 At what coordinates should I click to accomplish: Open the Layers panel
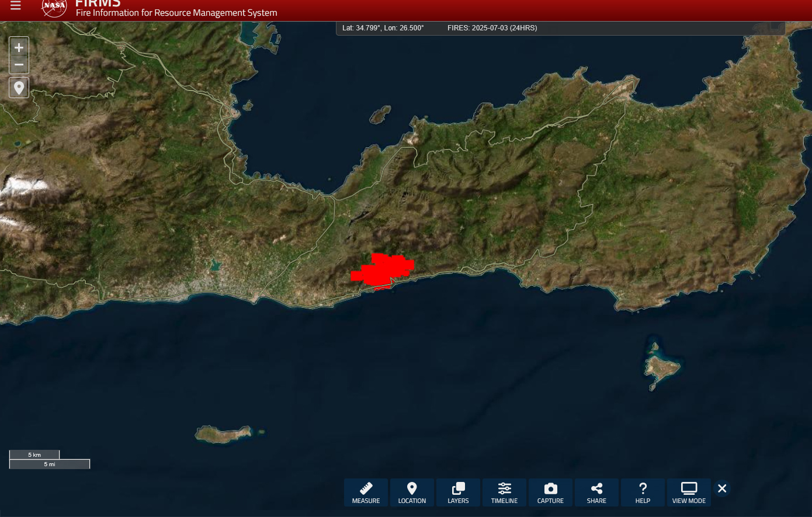(458, 492)
